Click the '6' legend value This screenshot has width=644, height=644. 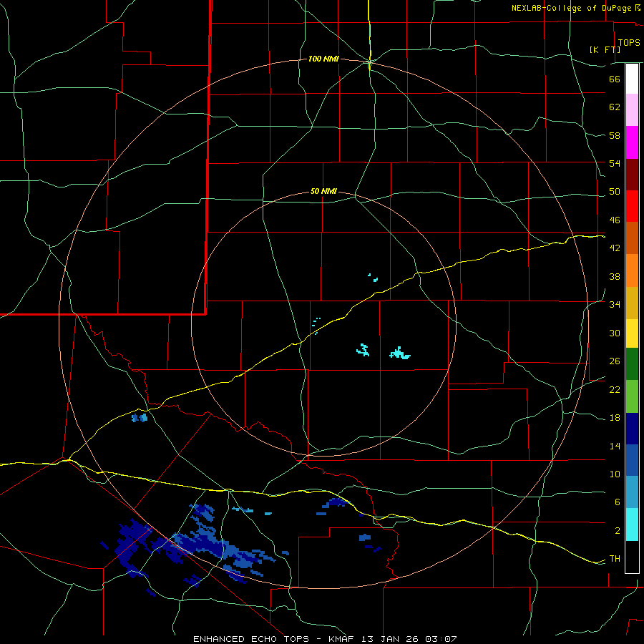[618, 502]
